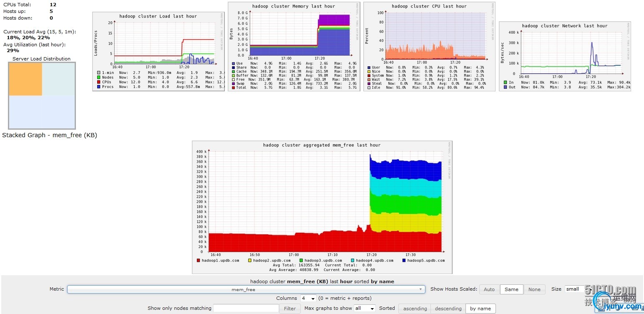Open the hadoop cluster Load graph
644x314 pixels.
tap(158, 51)
